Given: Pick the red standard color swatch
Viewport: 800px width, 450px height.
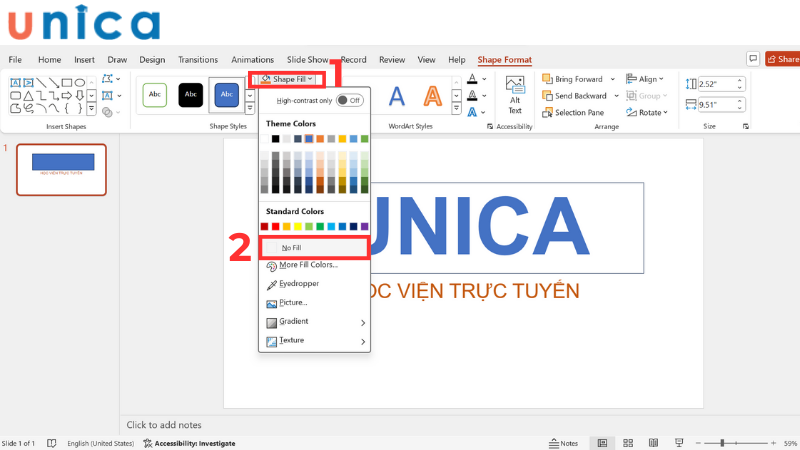Looking at the screenshot, I should click(x=276, y=227).
